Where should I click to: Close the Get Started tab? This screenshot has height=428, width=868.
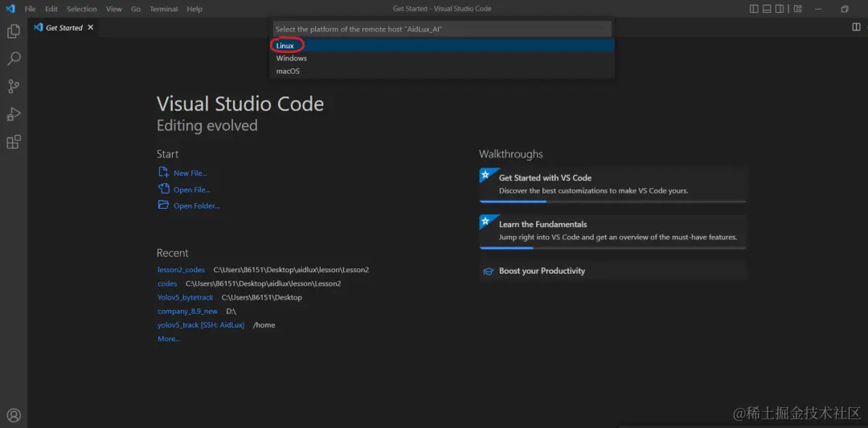point(91,27)
